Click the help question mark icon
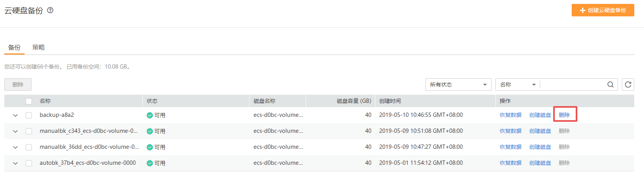Viewport: 644px width, 187px height. click(x=50, y=11)
